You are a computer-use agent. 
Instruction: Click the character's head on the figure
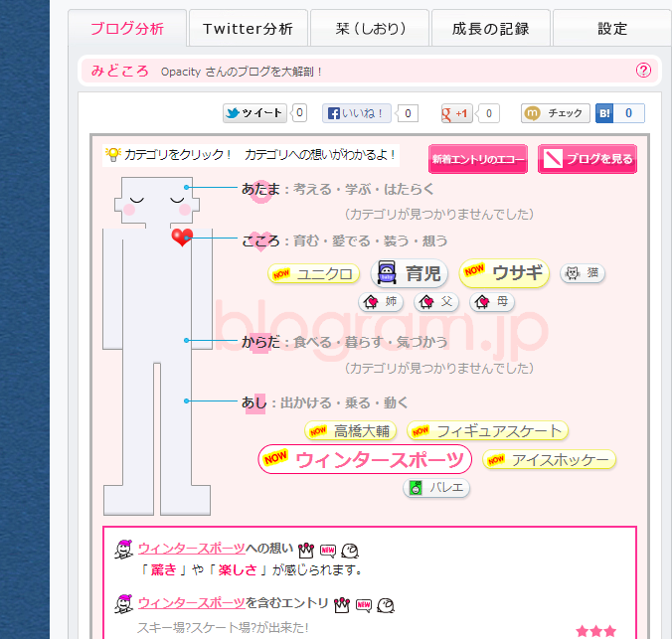157,201
